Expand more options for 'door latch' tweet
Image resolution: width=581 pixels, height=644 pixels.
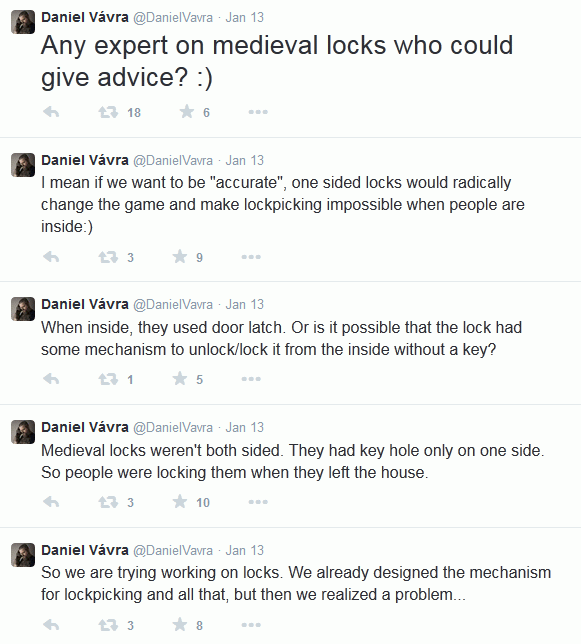pos(251,379)
